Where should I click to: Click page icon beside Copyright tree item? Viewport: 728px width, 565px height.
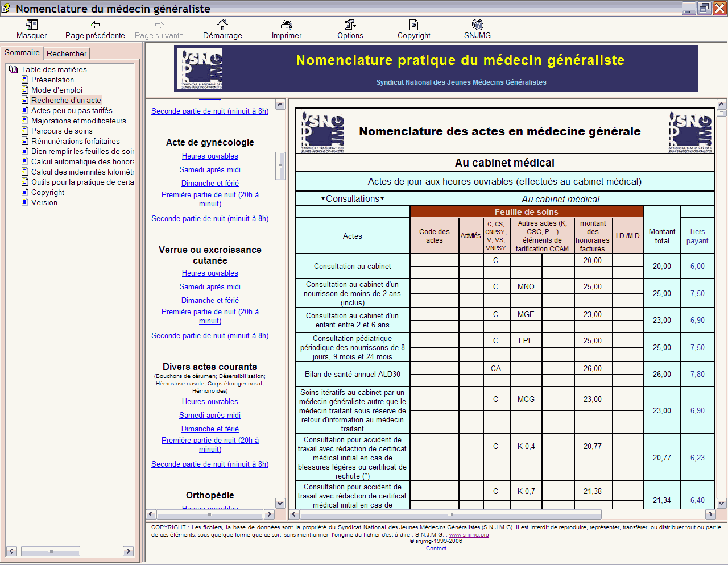25,192
